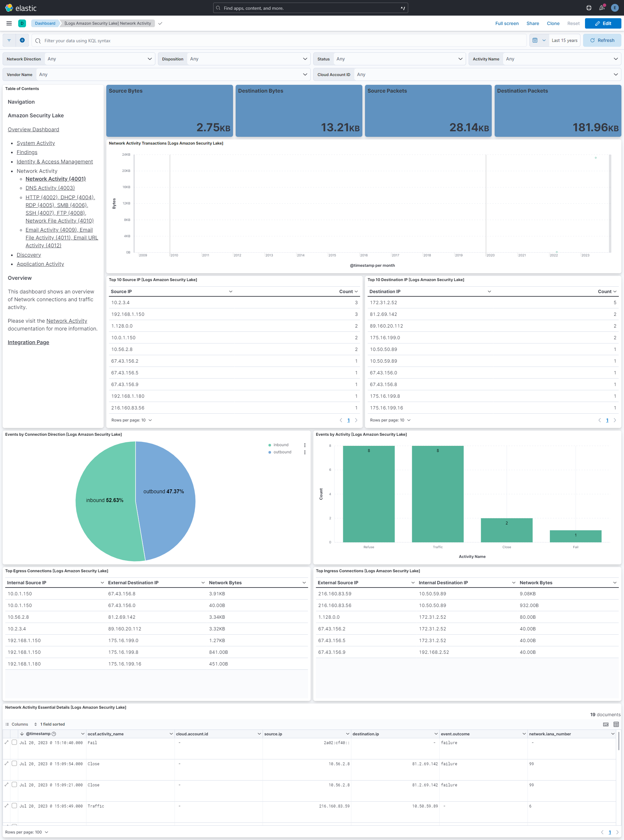Open the main hamburger navigation menu

click(9, 23)
